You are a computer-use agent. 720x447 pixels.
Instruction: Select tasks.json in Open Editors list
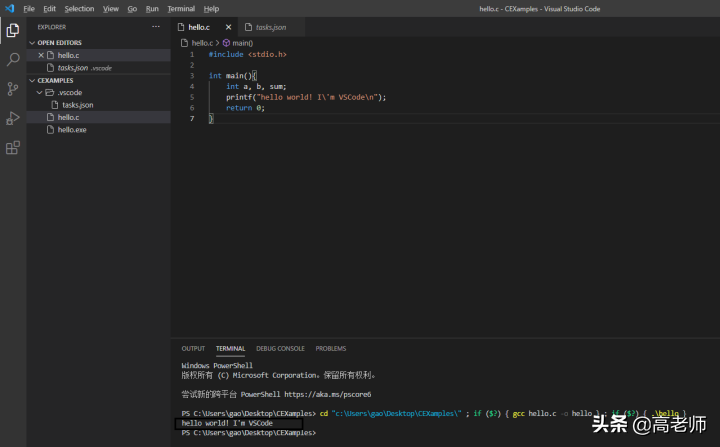99,68
